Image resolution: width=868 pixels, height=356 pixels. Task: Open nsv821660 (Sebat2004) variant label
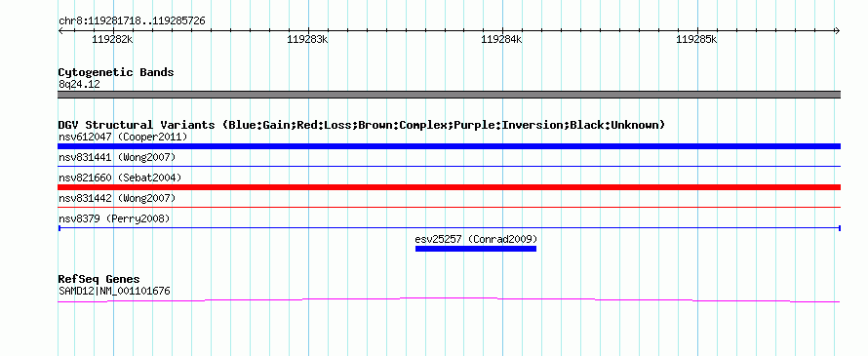click(120, 178)
